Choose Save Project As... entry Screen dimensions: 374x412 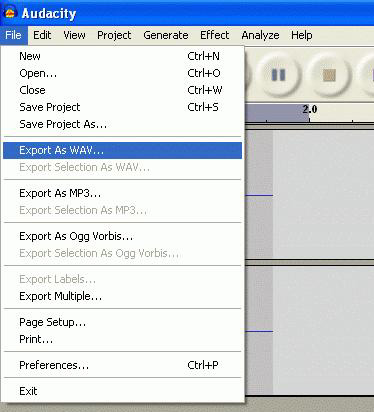(123, 124)
